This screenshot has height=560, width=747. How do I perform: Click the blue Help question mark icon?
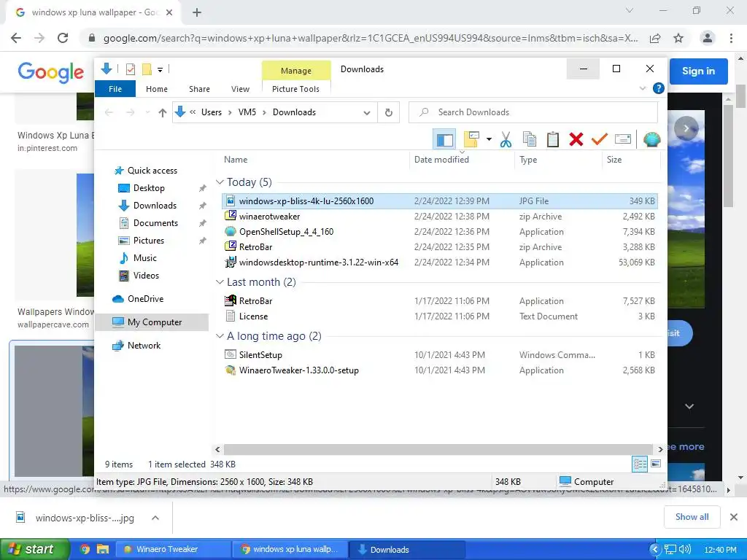[659, 88]
